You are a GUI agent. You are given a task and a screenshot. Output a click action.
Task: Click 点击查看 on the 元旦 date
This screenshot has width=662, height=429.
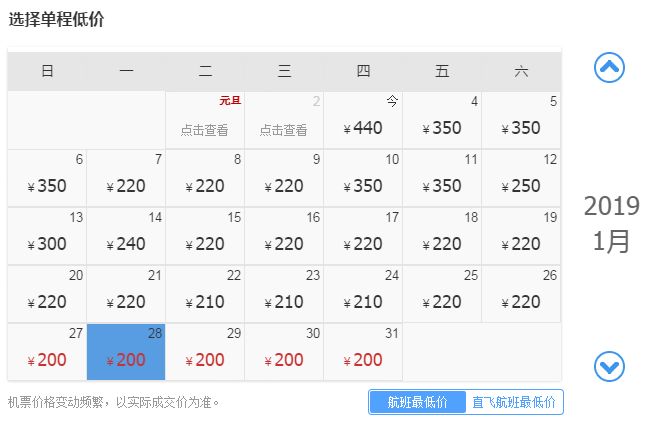(205, 129)
